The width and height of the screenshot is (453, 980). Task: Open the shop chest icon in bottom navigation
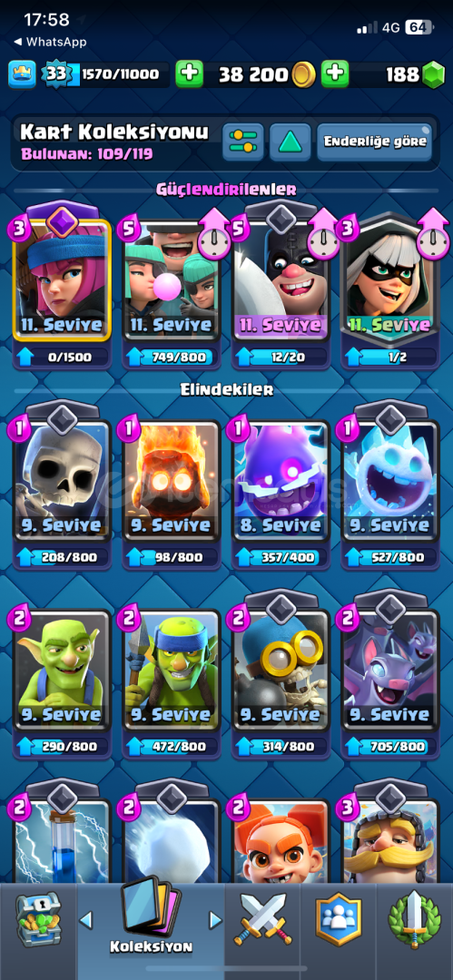point(39,918)
